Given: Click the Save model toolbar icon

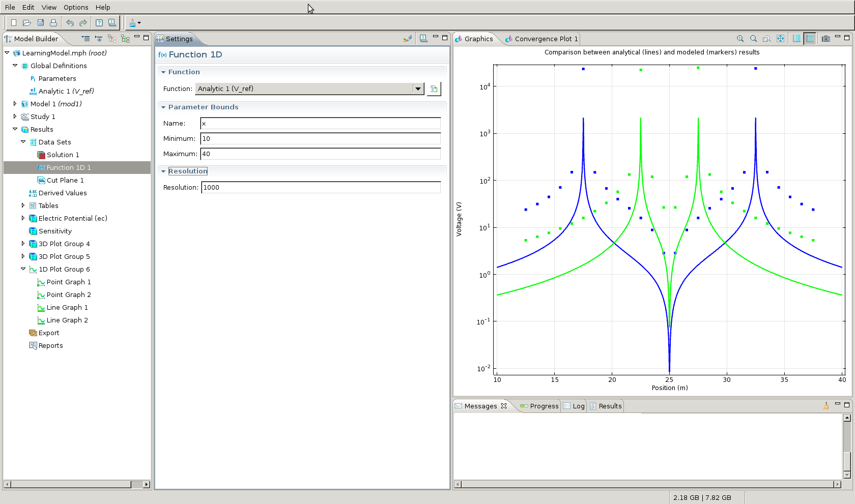Looking at the screenshot, I should (40, 23).
